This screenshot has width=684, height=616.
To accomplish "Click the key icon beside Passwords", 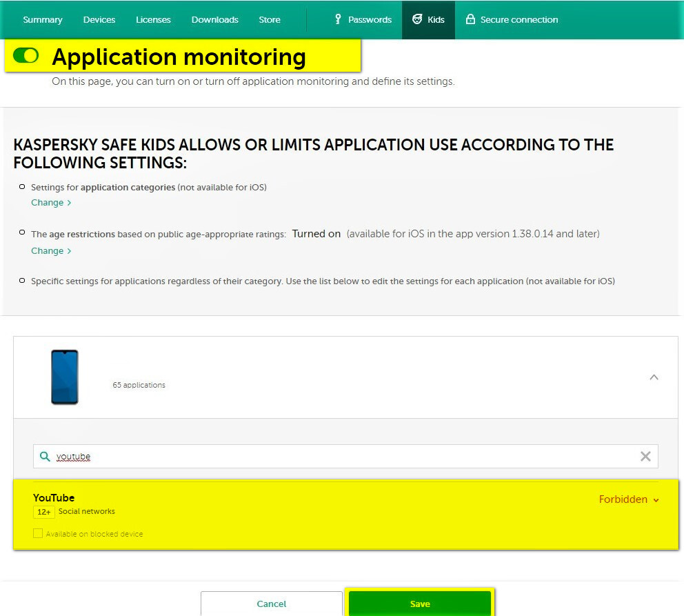I will tap(338, 19).
